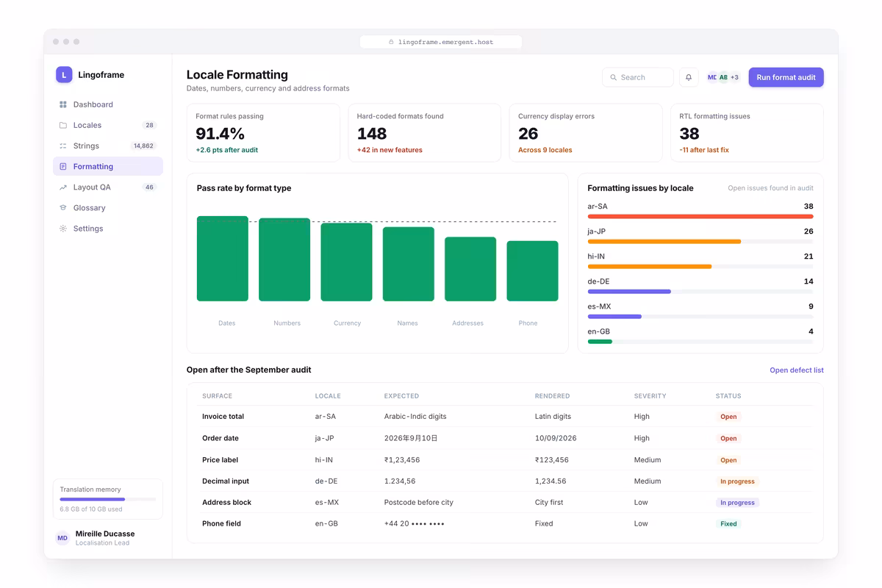Click the SURFACE column header
This screenshot has height=588, width=882.
point(217,396)
